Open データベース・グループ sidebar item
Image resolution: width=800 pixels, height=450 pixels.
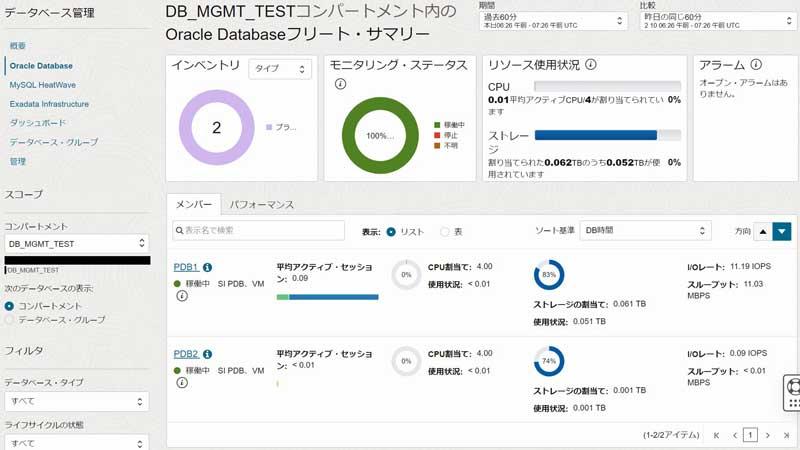pos(54,142)
